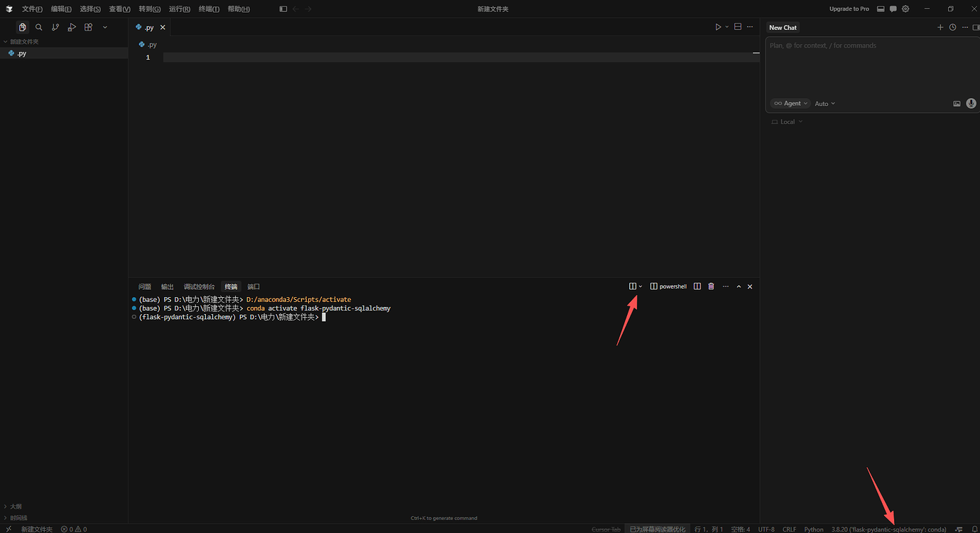Open the Auto model selector
This screenshot has height=533, width=980.
point(824,104)
